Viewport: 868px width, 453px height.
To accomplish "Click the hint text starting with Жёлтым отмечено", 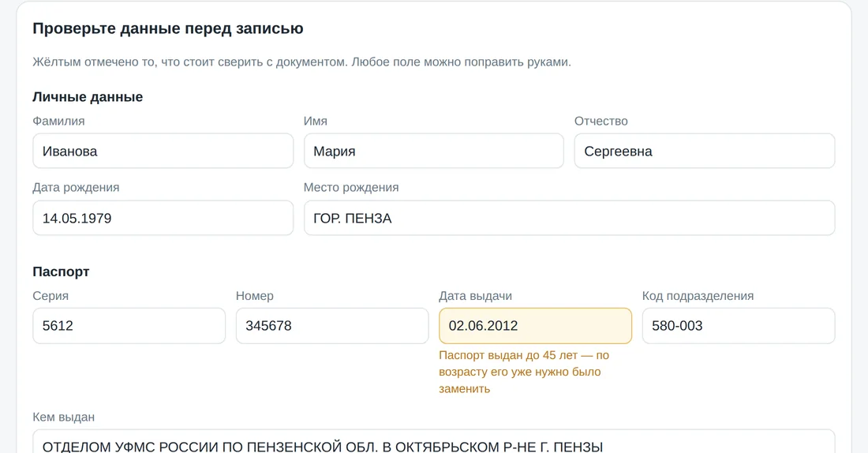I will coord(301,62).
